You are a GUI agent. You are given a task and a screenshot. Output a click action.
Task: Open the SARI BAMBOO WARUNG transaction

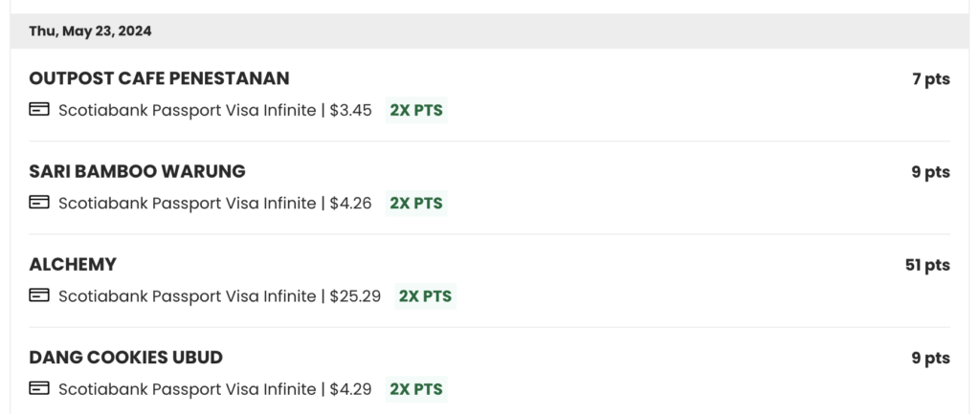pyautogui.click(x=137, y=171)
